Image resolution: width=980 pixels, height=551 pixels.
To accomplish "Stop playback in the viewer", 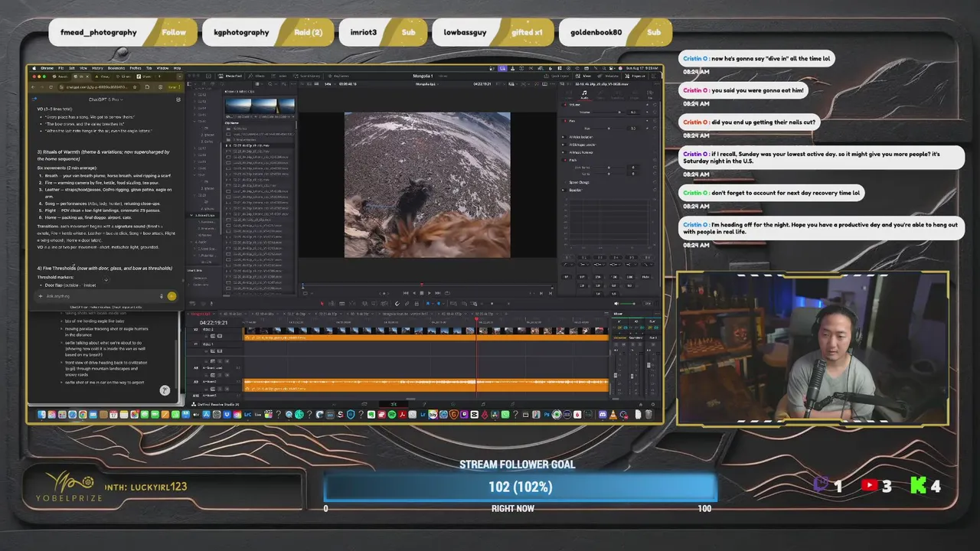I will 422,293.
